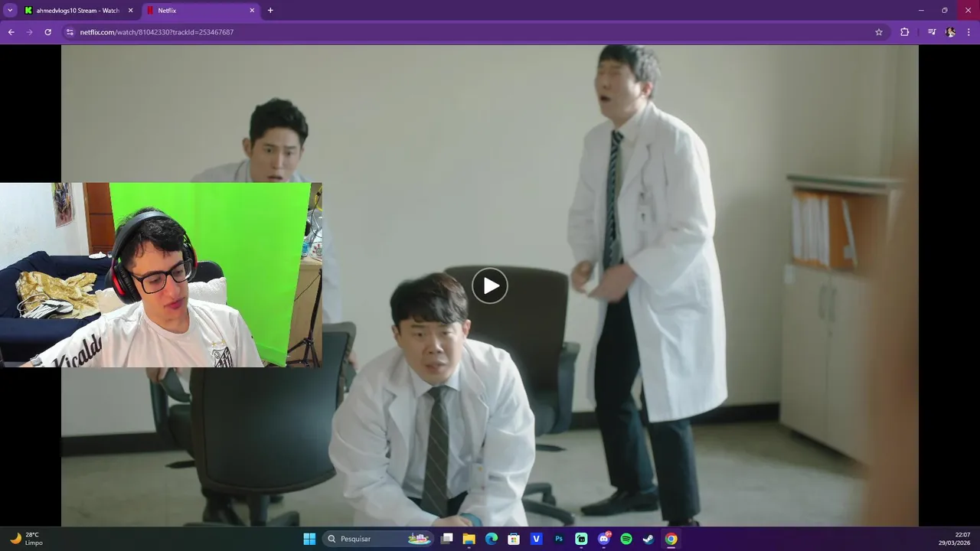Open Microsoft Store from the taskbar
The height and width of the screenshot is (551, 980).
(x=514, y=539)
